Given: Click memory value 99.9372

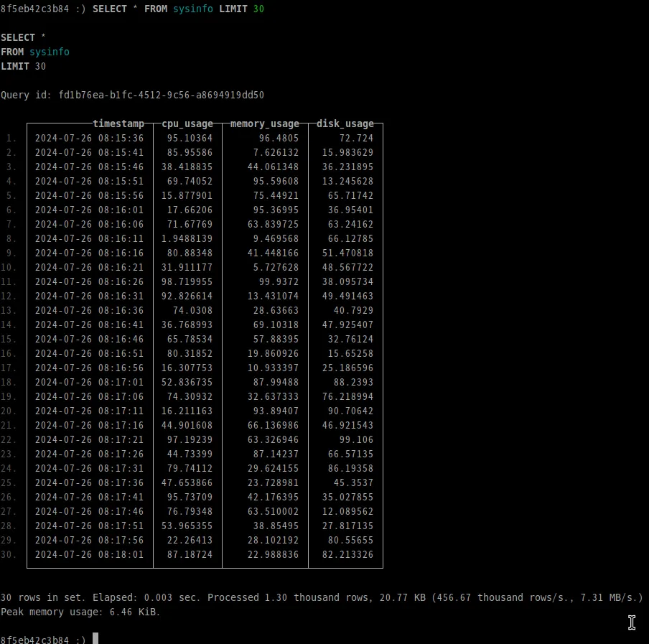Looking at the screenshot, I should tap(279, 282).
